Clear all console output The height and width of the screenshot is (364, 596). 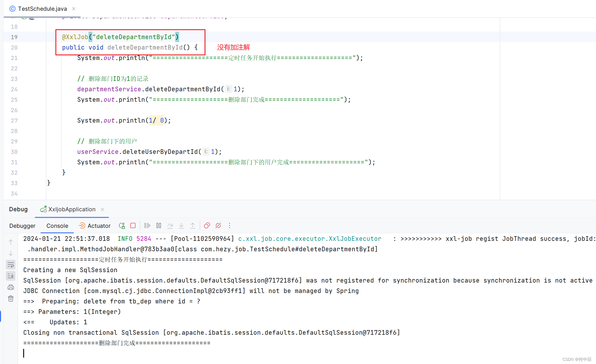11,299
